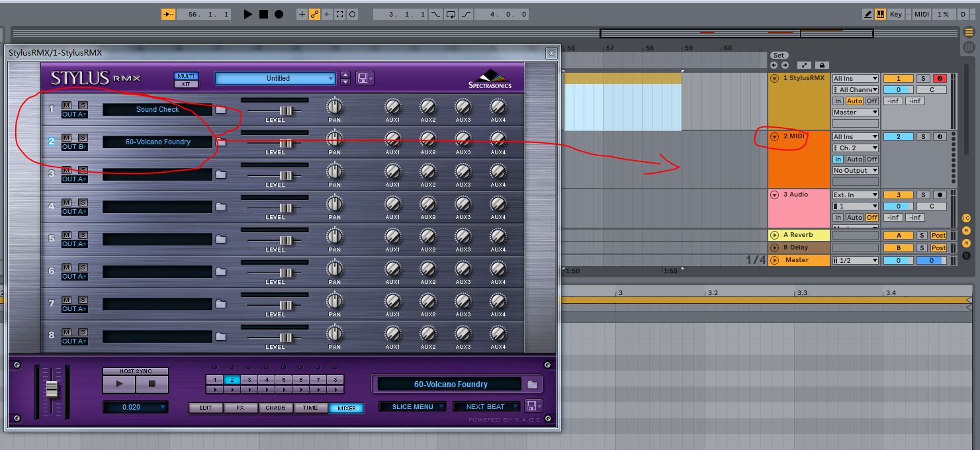Open folder browser for Stylus part 1
Image resolution: width=980 pixels, height=450 pixels.
tap(220, 109)
